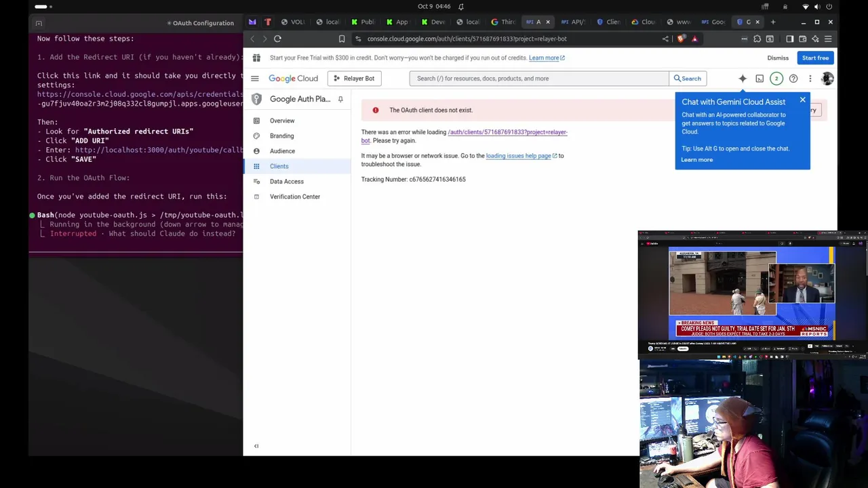Bookmark this page in browser toolbar

point(342,39)
